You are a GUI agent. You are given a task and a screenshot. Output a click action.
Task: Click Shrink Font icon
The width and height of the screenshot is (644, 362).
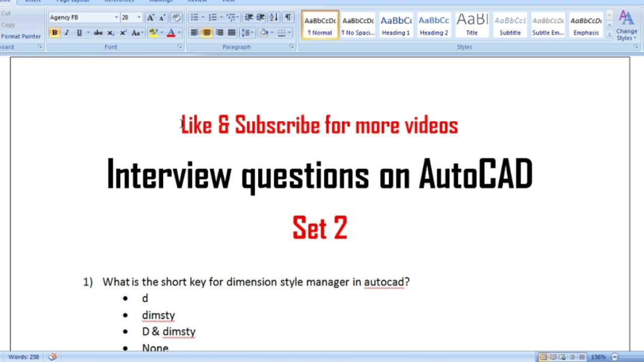coord(162,18)
